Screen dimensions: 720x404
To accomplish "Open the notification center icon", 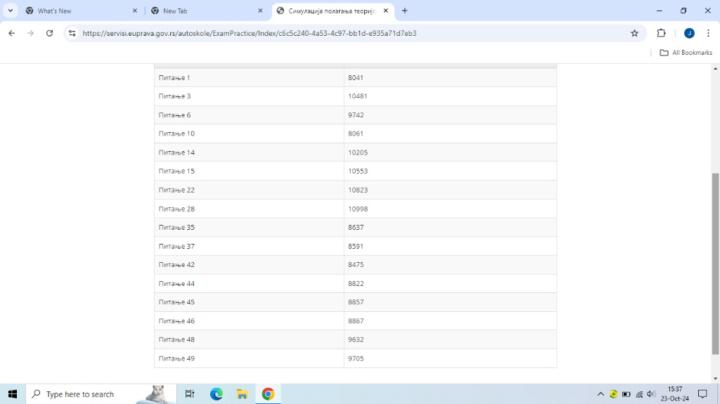I will pyautogui.click(x=702, y=394).
